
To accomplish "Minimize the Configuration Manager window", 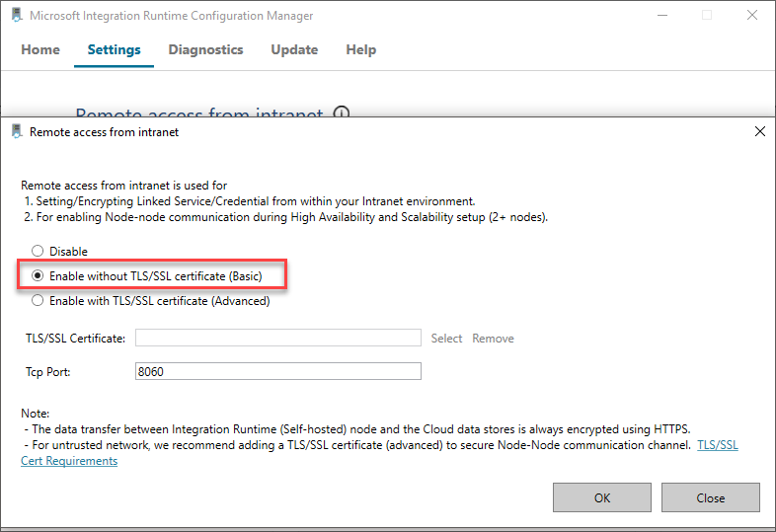I will [x=661, y=16].
